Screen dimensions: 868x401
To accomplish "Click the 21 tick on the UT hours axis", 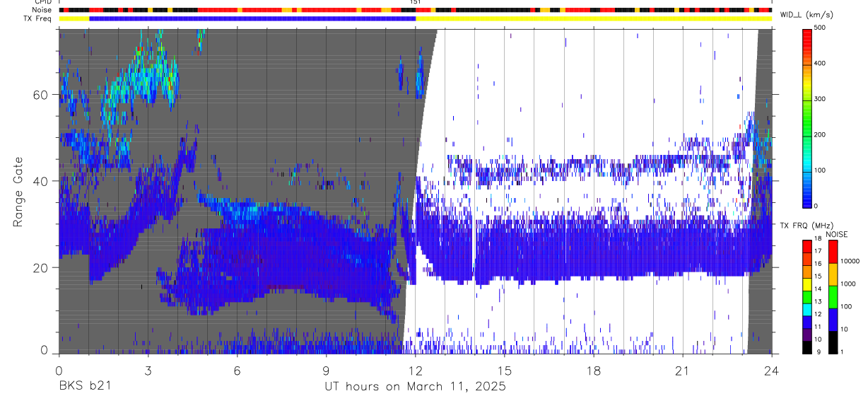I will [683, 370].
